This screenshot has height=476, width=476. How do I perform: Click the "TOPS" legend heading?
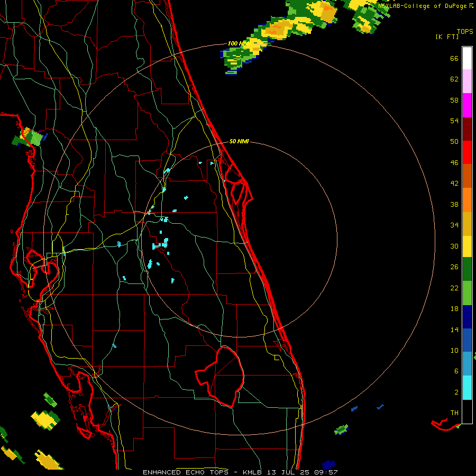point(465,31)
